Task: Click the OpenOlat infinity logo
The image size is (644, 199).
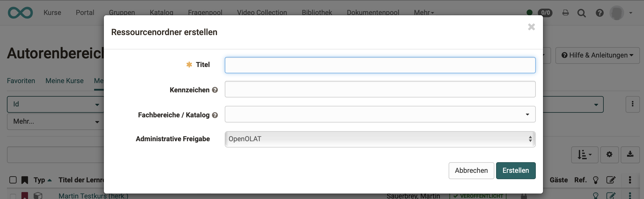Action: coord(20,13)
